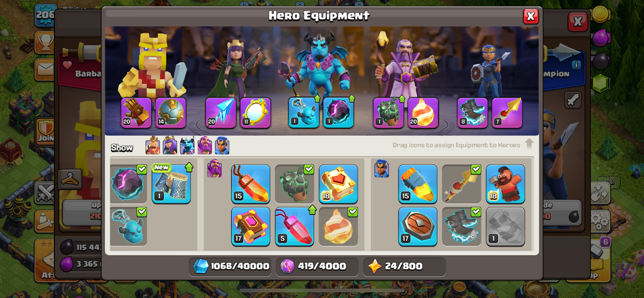Tap the starry ore counter 24/800

(x=404, y=267)
